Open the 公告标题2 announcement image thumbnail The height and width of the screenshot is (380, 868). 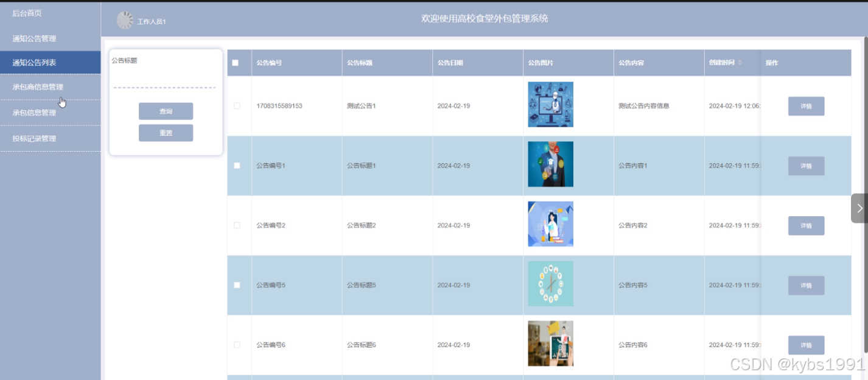(550, 223)
